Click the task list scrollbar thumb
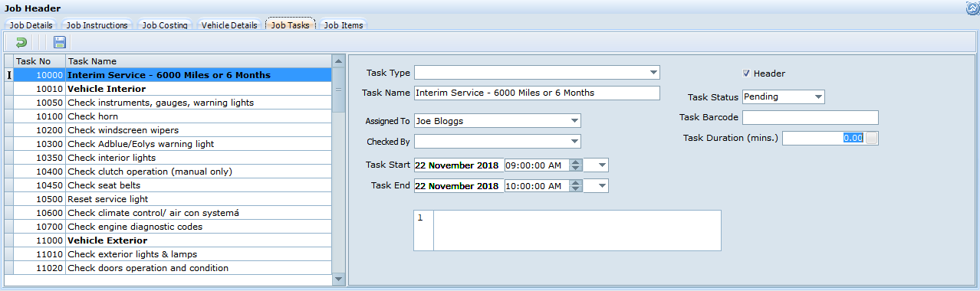The image size is (980, 291). [338, 90]
